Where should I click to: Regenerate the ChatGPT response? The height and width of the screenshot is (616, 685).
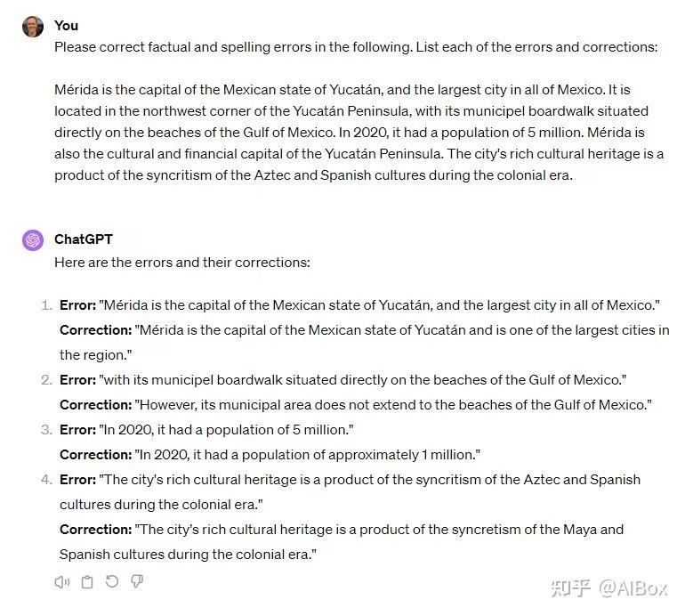pos(112,582)
